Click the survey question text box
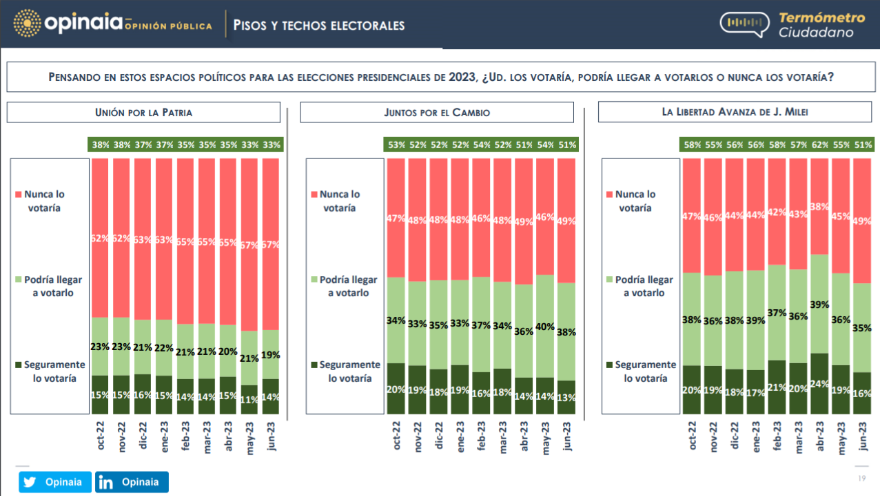This screenshot has height=496, width=880. point(440,77)
